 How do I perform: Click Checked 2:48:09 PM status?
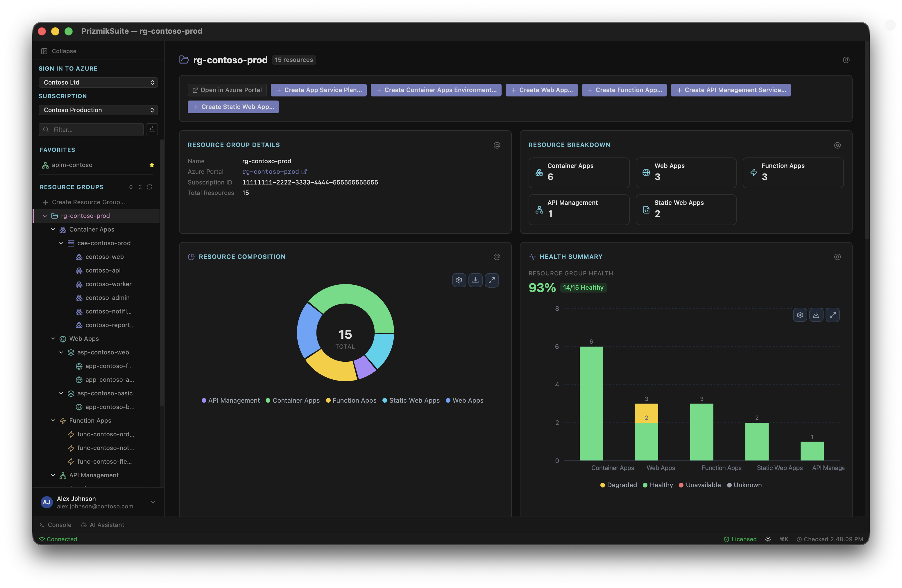coord(830,539)
